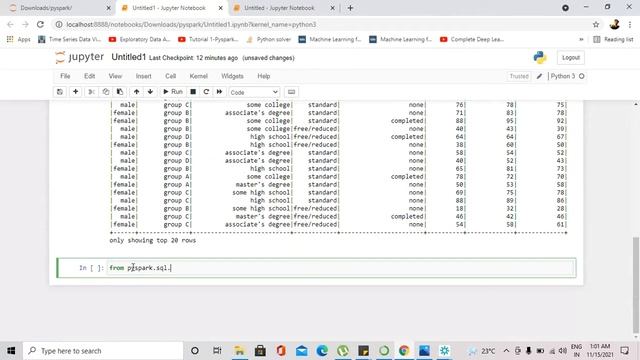This screenshot has width=640, height=360.
Task: Click the Last Checkpoint status text
Action: tap(193, 58)
